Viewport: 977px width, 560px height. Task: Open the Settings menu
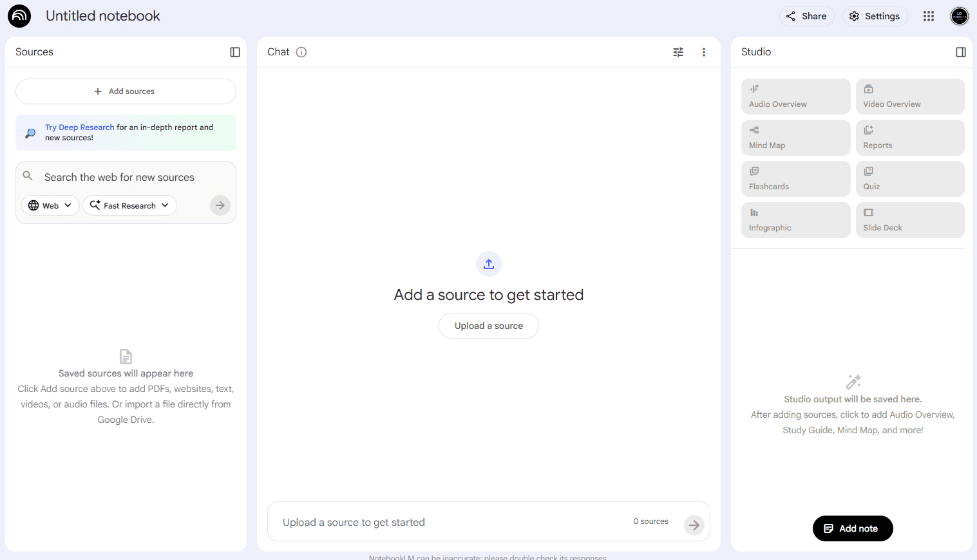click(x=875, y=16)
